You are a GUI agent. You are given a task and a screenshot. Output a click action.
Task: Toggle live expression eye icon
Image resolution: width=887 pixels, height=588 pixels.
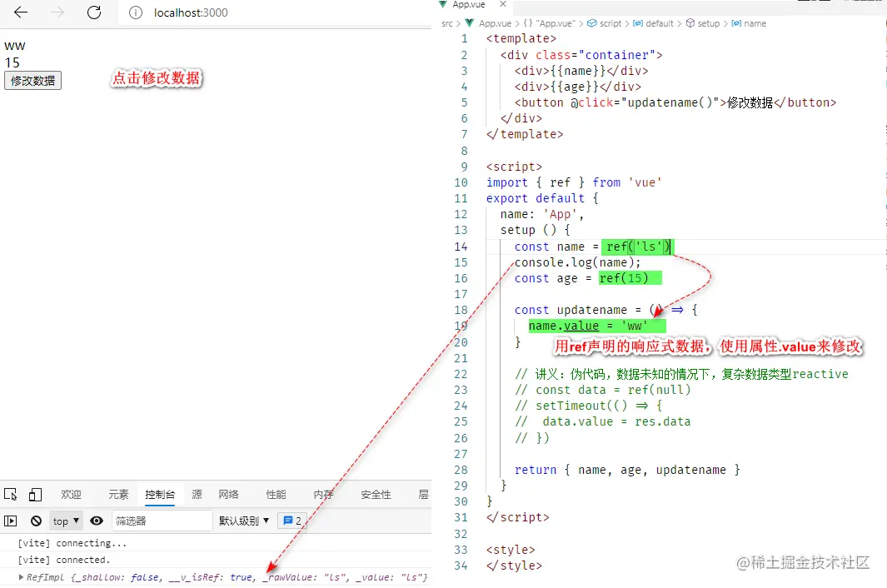[x=97, y=521]
